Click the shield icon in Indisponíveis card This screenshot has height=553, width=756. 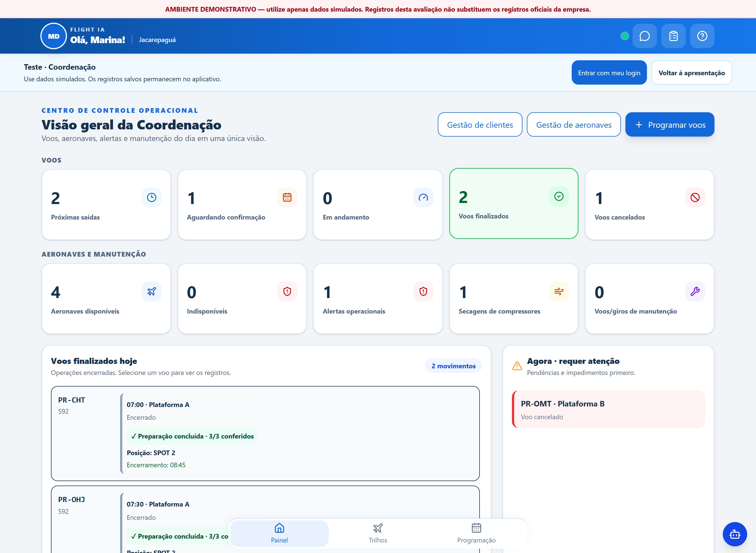[287, 291]
